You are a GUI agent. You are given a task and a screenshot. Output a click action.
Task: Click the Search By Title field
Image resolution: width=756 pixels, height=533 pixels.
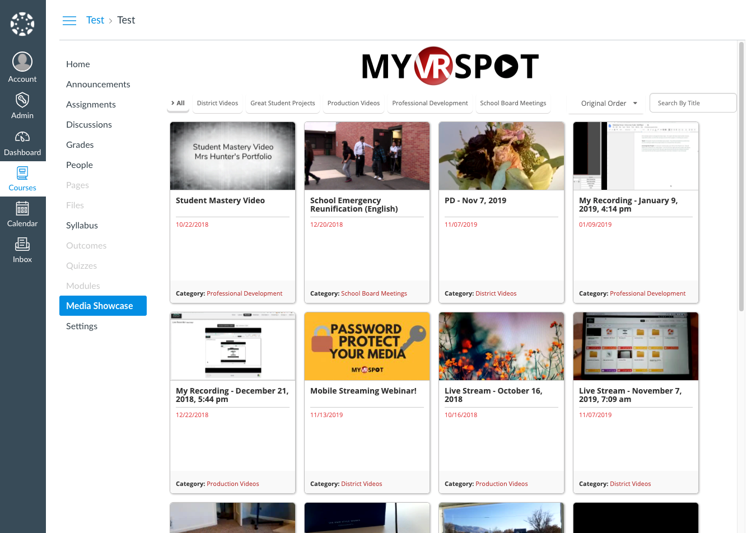(693, 103)
